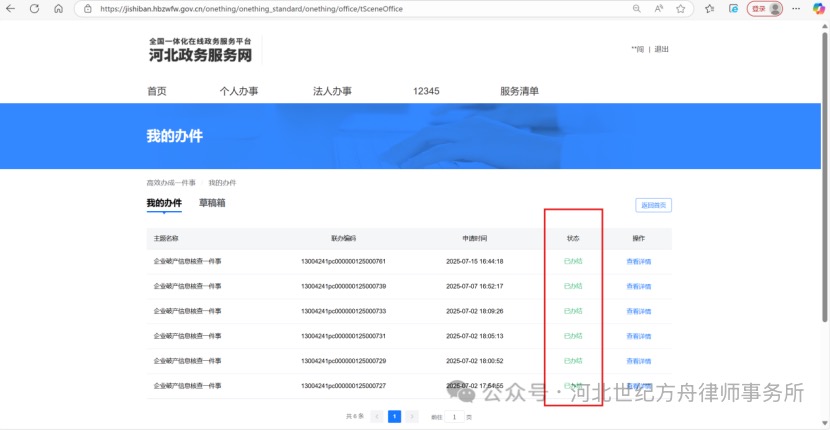Click the 联办编码 column header
The image size is (830, 430).
[343, 238]
